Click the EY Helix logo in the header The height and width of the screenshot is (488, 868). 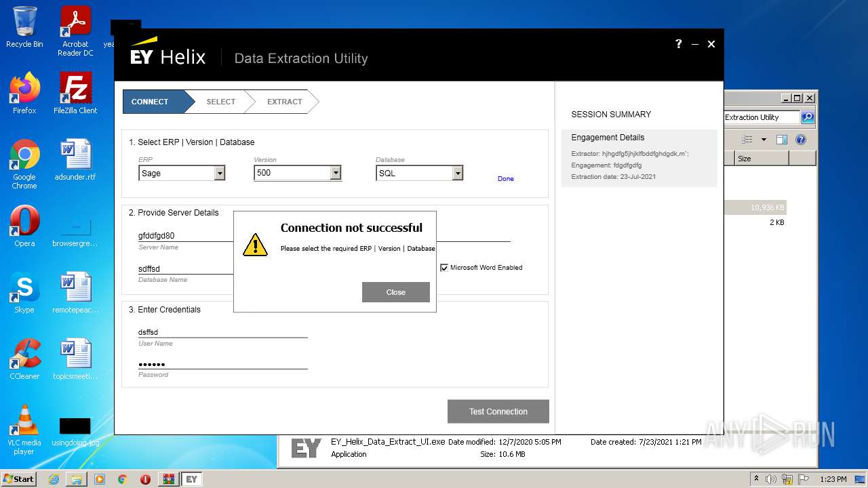(167, 52)
